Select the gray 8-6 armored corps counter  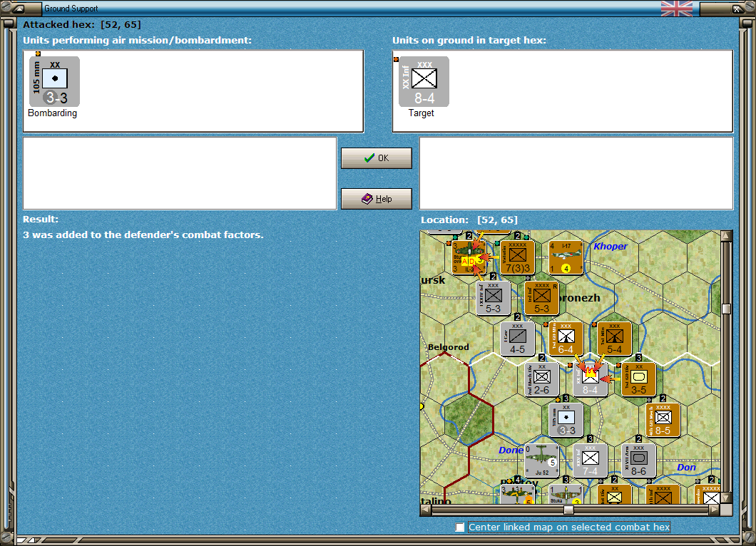pos(639,460)
